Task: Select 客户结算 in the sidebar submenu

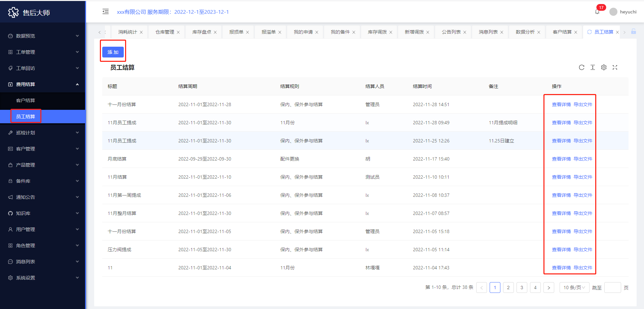Action: [x=26, y=100]
